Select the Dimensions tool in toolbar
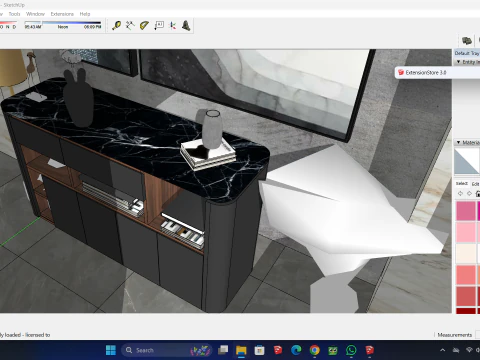Viewport: 480px width, 360px height. point(130,25)
